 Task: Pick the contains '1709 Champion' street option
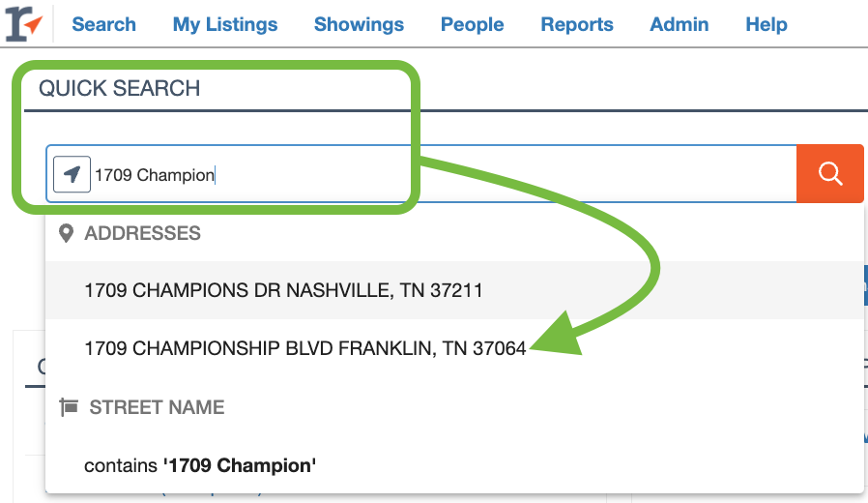coord(200,465)
